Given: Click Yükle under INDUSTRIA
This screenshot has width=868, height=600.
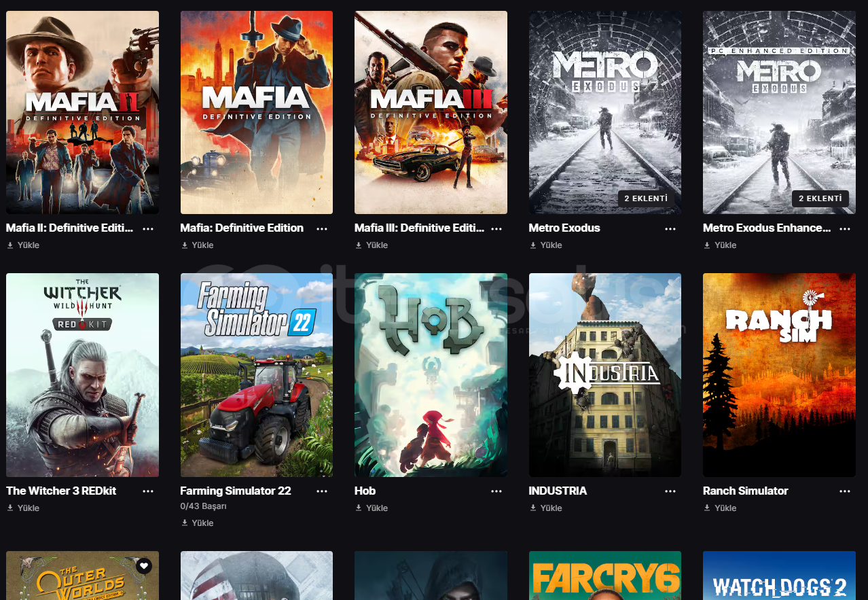Looking at the screenshot, I should [546, 508].
